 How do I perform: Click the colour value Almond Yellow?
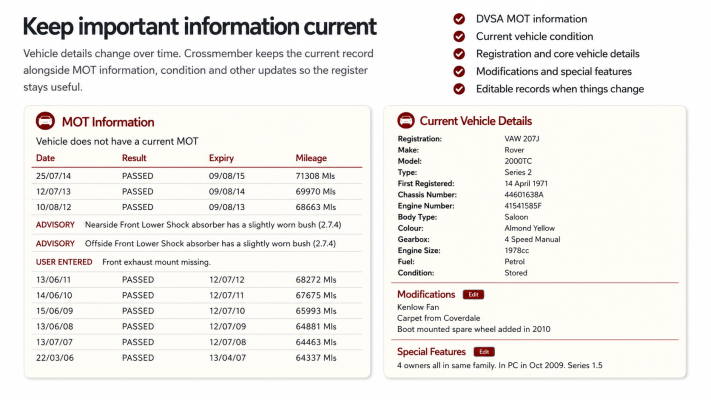click(530, 228)
